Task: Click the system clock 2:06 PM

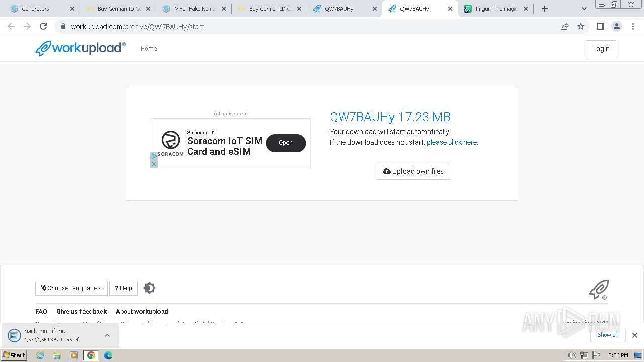Action: click(618, 355)
